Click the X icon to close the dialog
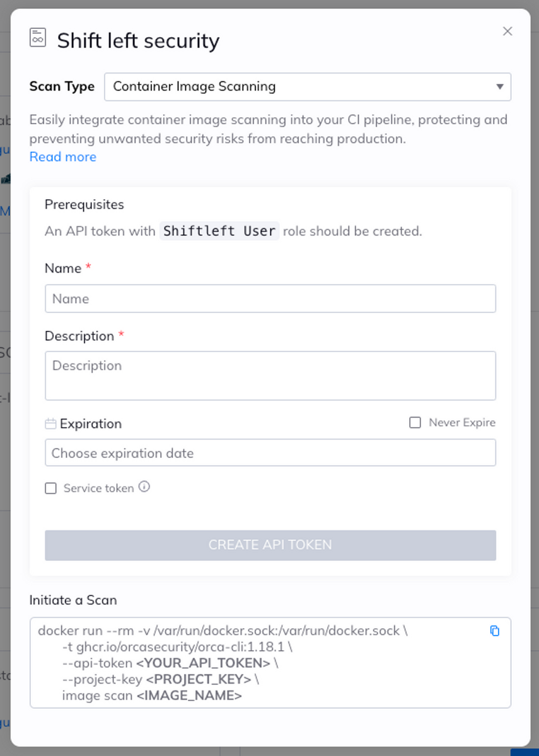Screen dimensions: 539x756 [x=507, y=31]
